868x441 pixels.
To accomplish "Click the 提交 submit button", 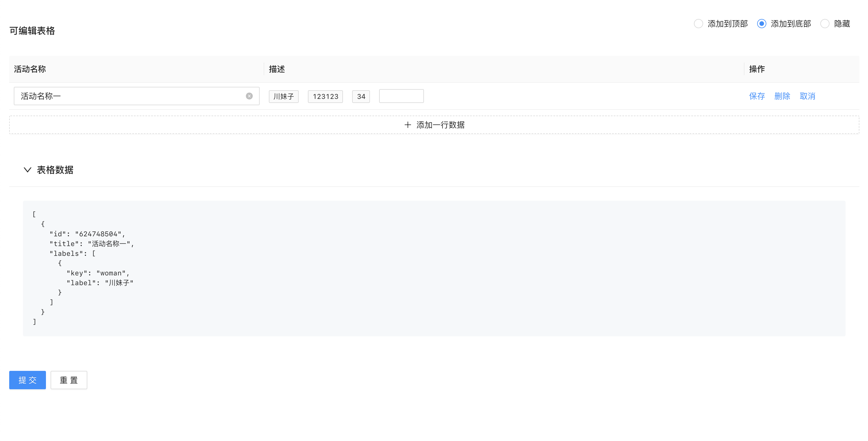I will pos(27,380).
